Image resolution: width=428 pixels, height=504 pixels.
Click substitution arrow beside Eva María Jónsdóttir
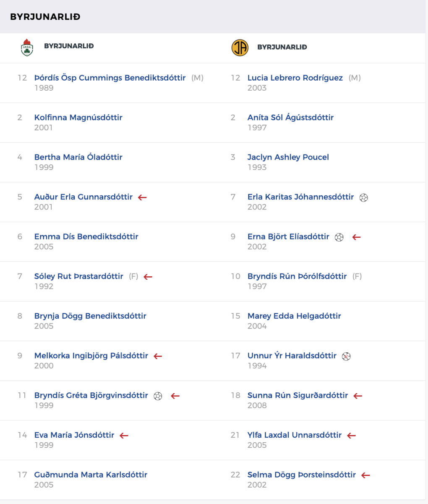pyautogui.click(x=124, y=436)
